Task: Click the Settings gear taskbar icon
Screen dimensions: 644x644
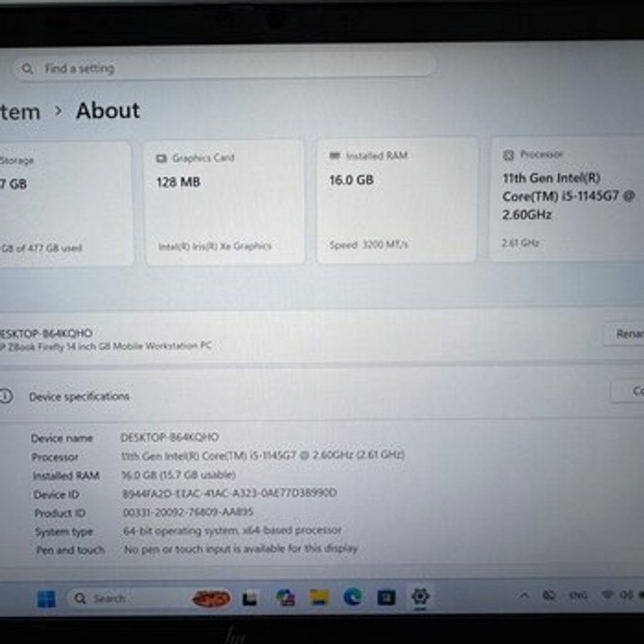Action: click(x=420, y=596)
